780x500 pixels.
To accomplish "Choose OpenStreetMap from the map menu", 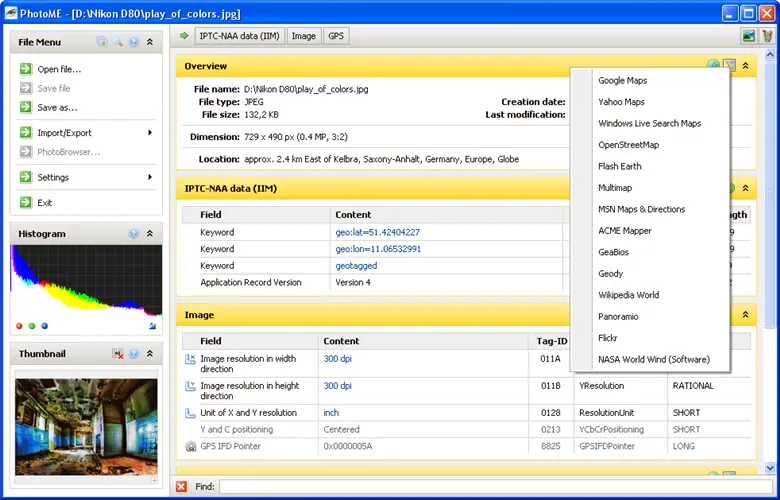I will pos(650,144).
